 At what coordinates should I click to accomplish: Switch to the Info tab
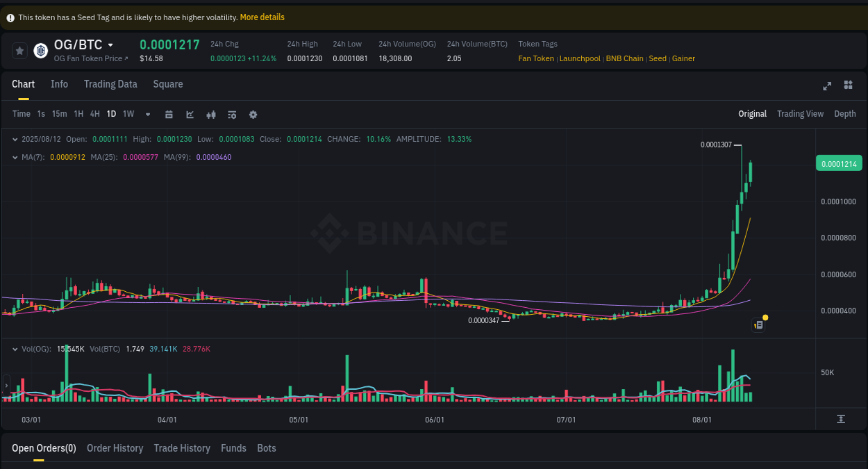coord(60,84)
